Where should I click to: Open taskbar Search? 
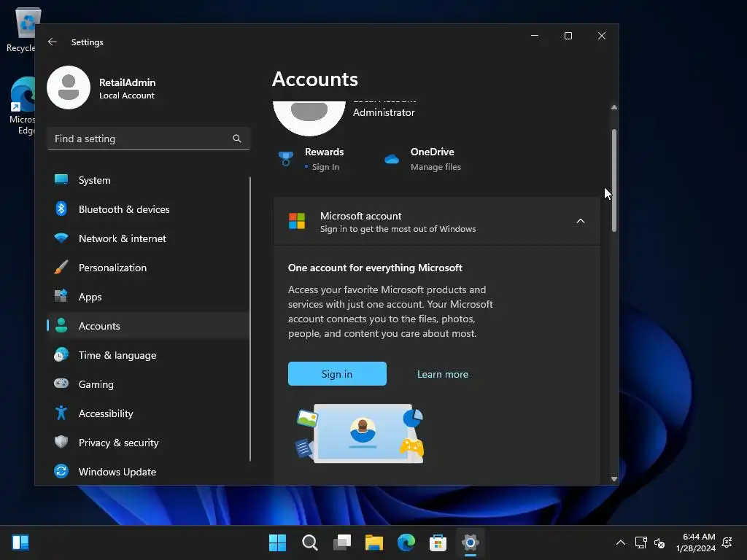309,542
